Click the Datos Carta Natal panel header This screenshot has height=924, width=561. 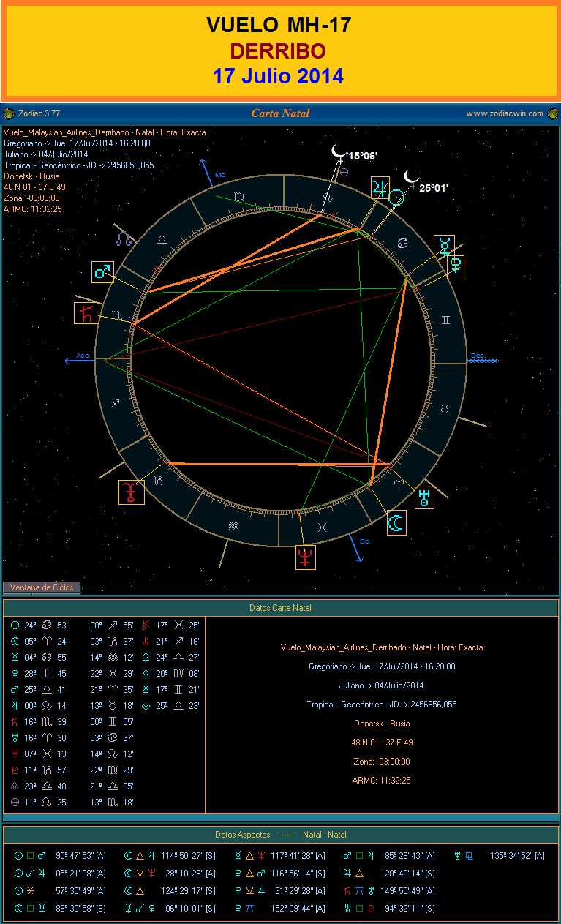[280, 608]
